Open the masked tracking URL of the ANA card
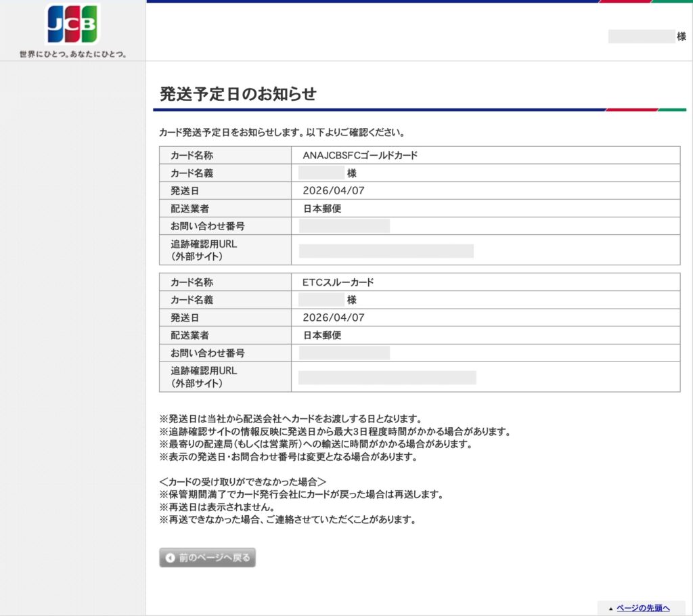 click(x=386, y=250)
